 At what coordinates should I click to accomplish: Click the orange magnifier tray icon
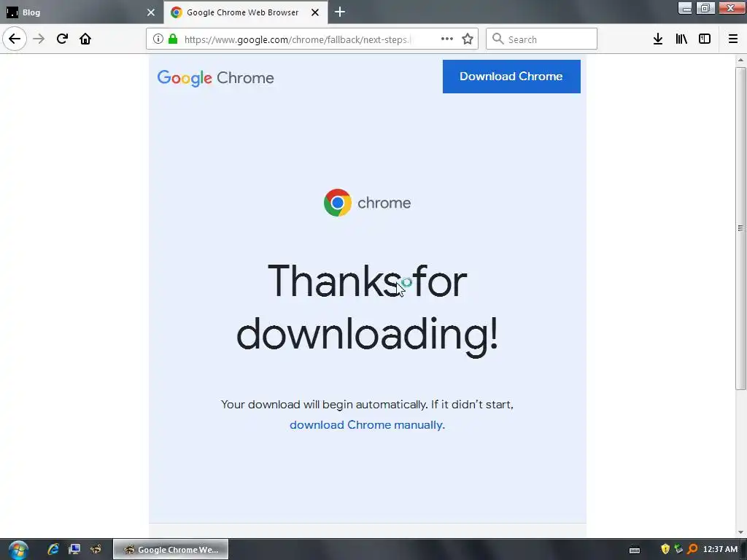(693, 550)
